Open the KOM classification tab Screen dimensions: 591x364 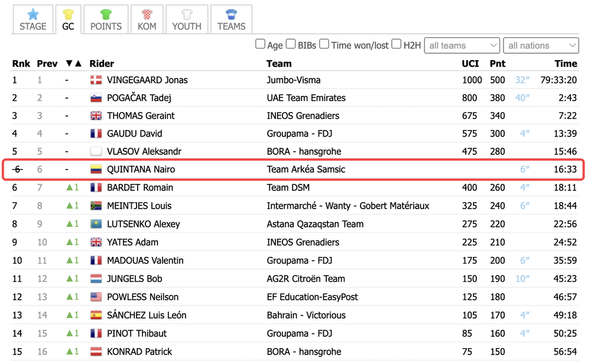[147, 19]
